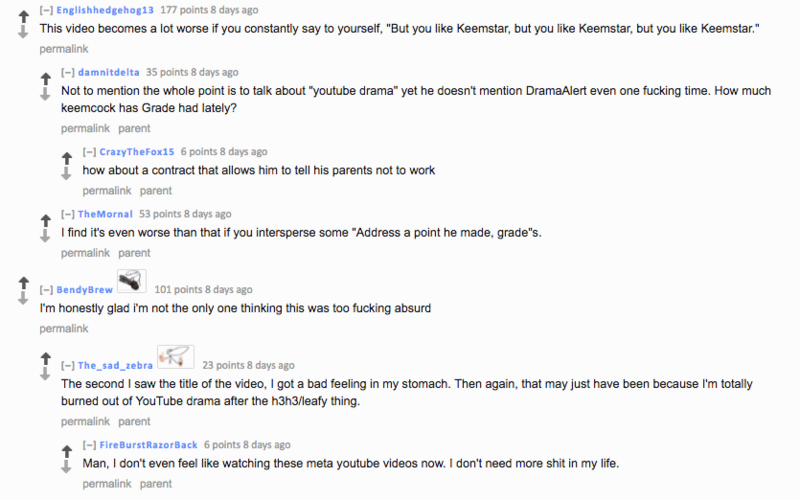The height and width of the screenshot is (500, 800).
Task: Open permalink under BendyBrew's comment
Action: (x=64, y=329)
